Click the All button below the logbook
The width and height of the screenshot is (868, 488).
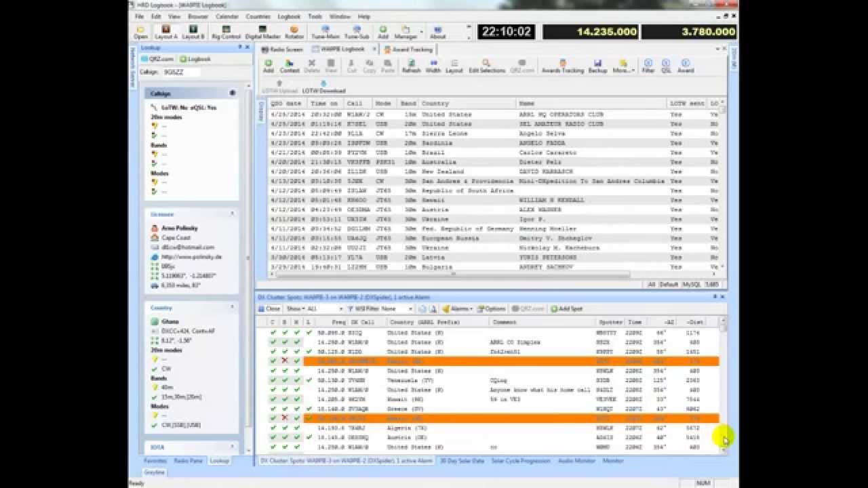click(652, 285)
